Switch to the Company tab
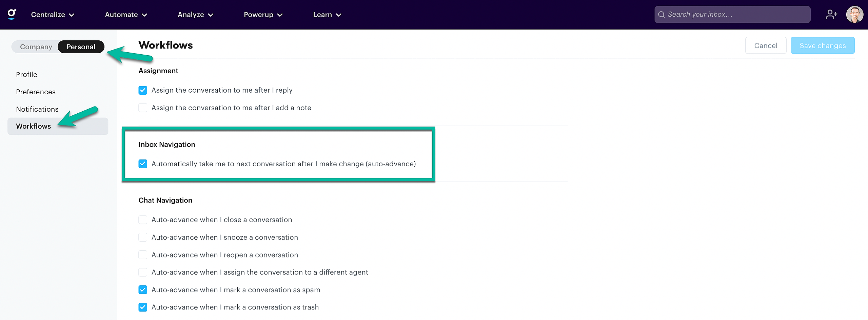 point(36,47)
